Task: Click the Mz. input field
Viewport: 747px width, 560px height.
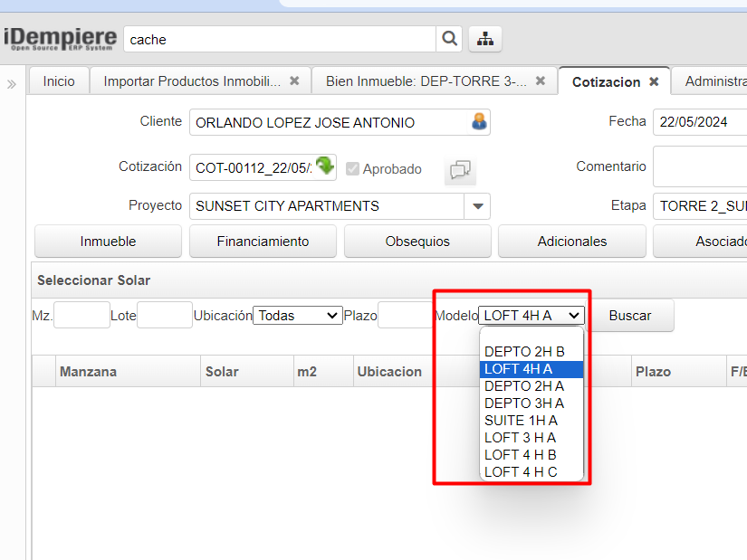Action: [x=81, y=316]
